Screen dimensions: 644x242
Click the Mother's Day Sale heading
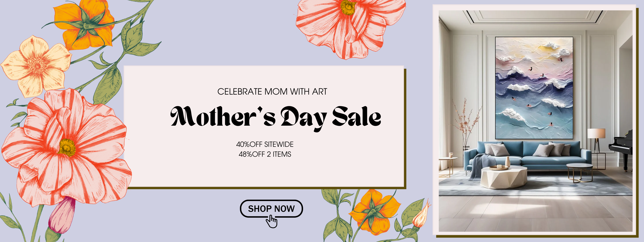[276, 117]
